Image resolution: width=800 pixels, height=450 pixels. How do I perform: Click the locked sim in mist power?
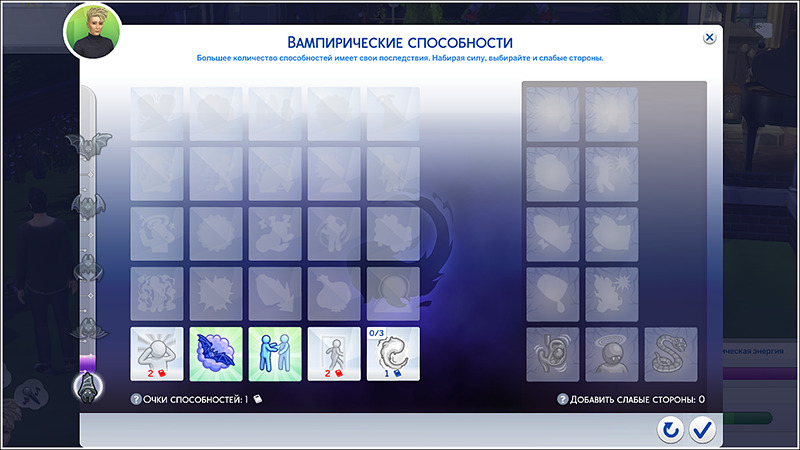coord(157,294)
